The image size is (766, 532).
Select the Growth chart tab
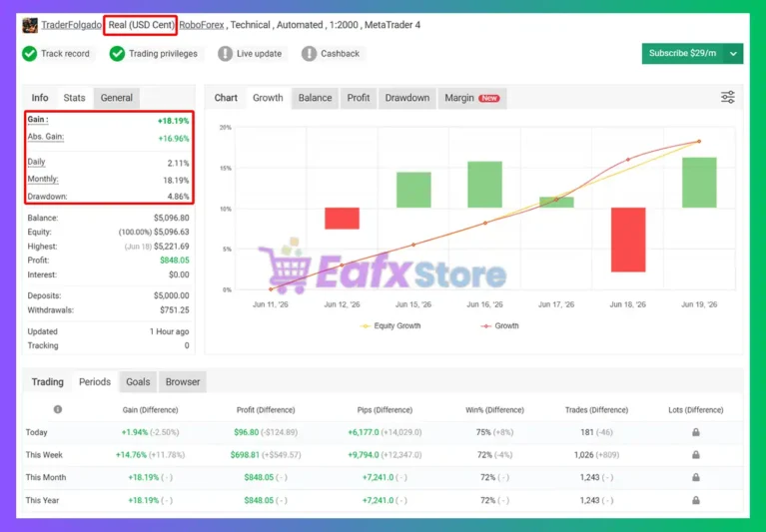point(268,98)
